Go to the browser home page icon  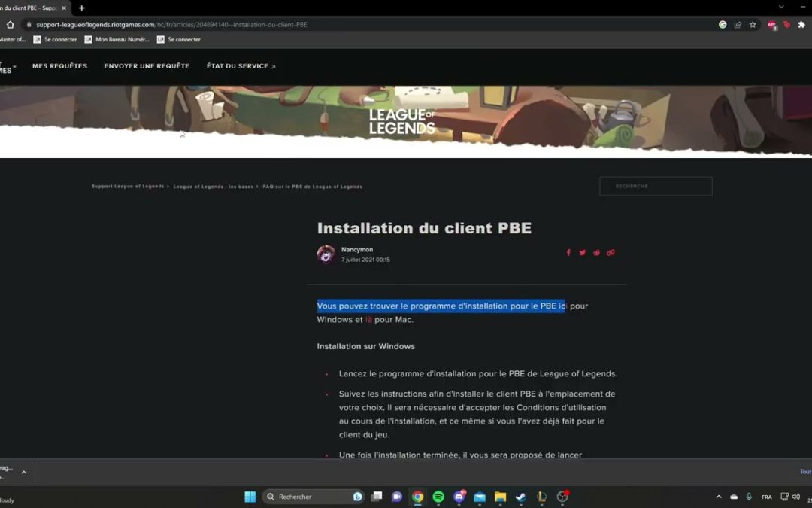[10, 24]
